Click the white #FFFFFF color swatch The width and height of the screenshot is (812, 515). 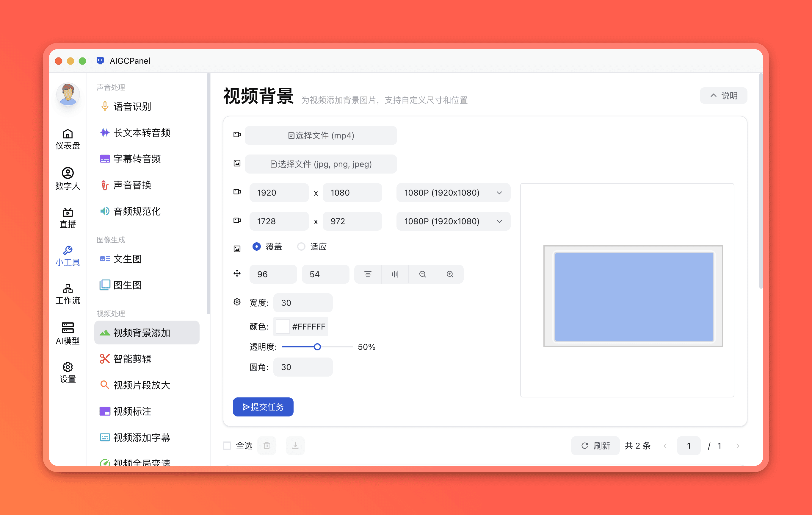click(283, 327)
